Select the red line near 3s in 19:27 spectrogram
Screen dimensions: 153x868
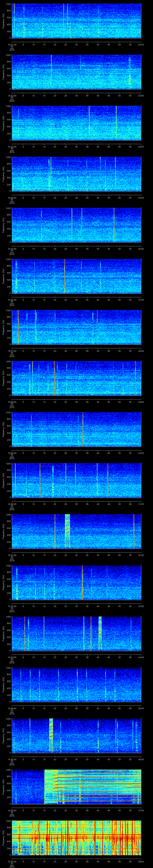(x=18, y=327)
